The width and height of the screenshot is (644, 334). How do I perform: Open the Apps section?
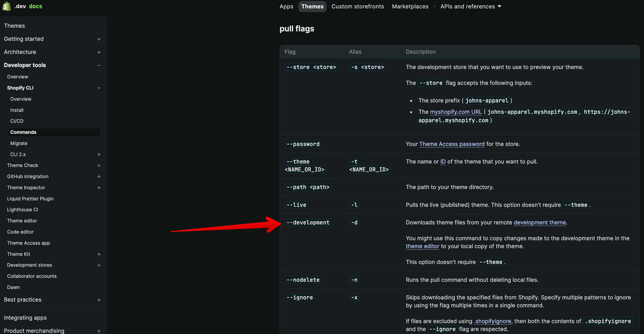[286, 6]
